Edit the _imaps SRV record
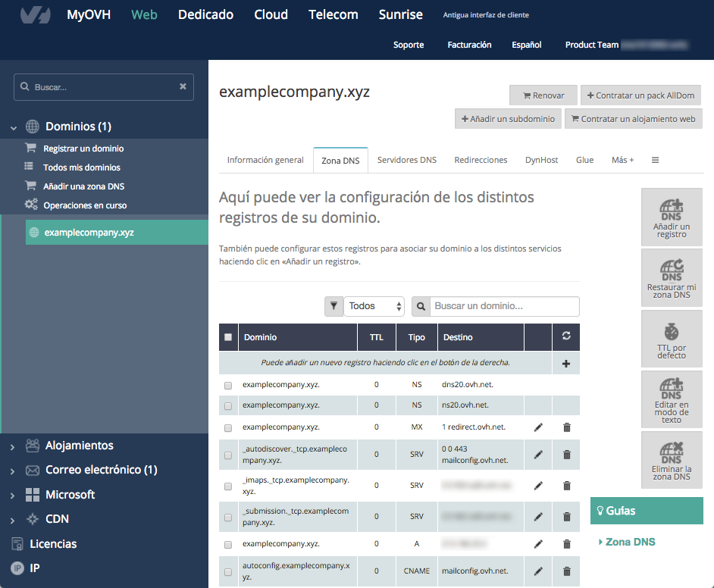 coord(538,486)
